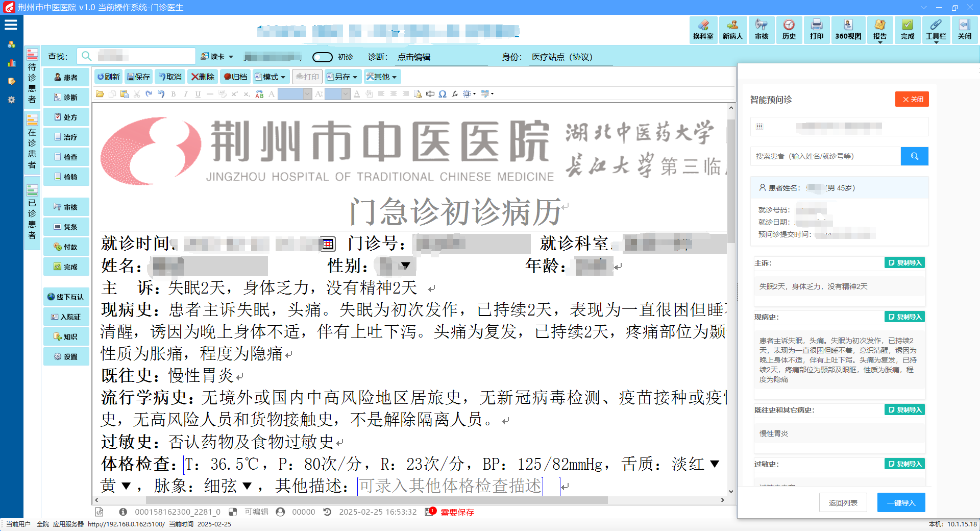Open the calendar picker next to 就诊时间
The image size is (980, 531).
[x=328, y=245]
